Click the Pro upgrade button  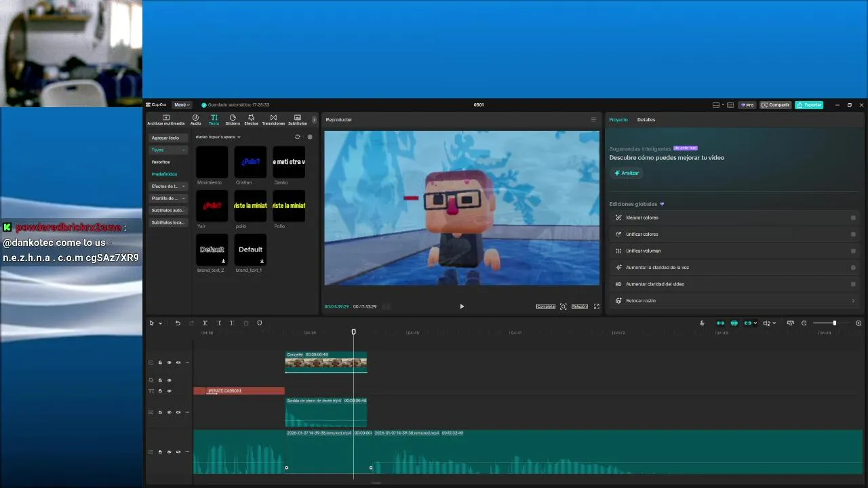pos(747,105)
